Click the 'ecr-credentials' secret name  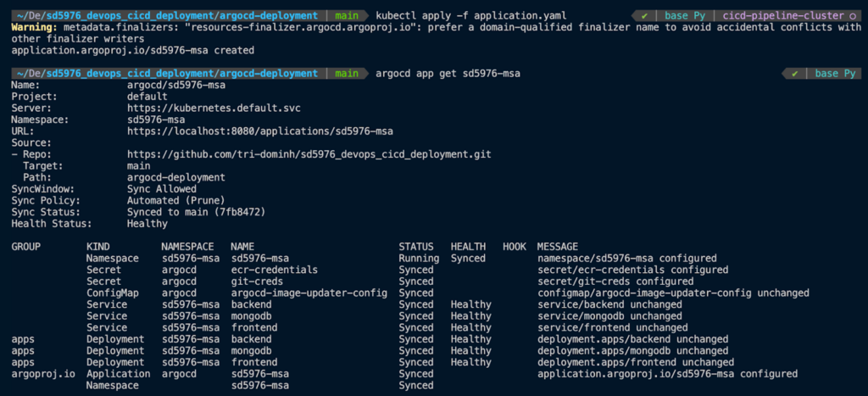point(275,270)
